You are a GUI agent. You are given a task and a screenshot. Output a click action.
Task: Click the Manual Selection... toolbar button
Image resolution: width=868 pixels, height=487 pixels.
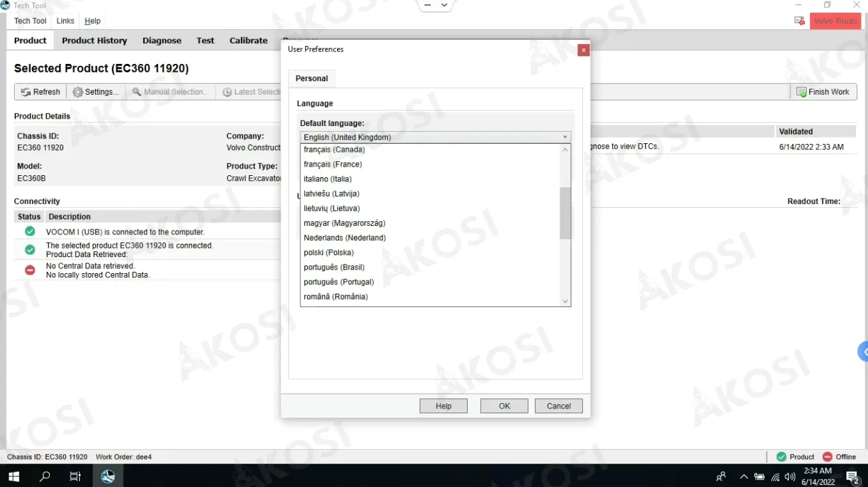[171, 92]
